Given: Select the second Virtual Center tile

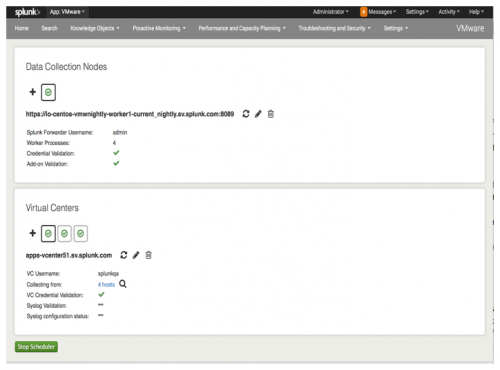Looking at the screenshot, I should (64, 233).
